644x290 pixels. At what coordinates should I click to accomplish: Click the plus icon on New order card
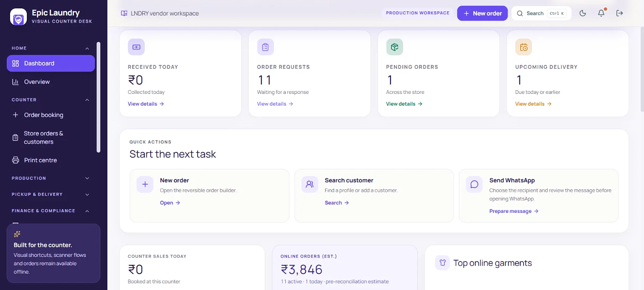click(x=145, y=184)
